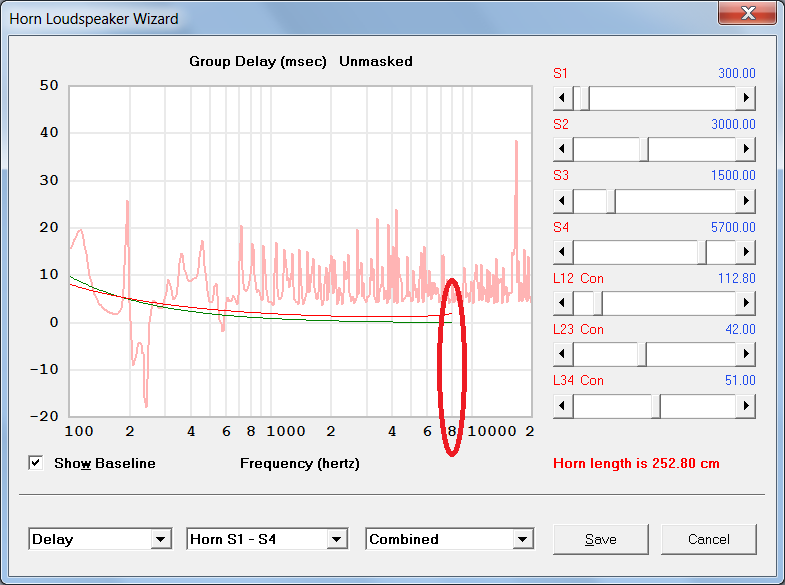Click the S2 slider thumb
The height and width of the screenshot is (585, 785).
point(644,149)
